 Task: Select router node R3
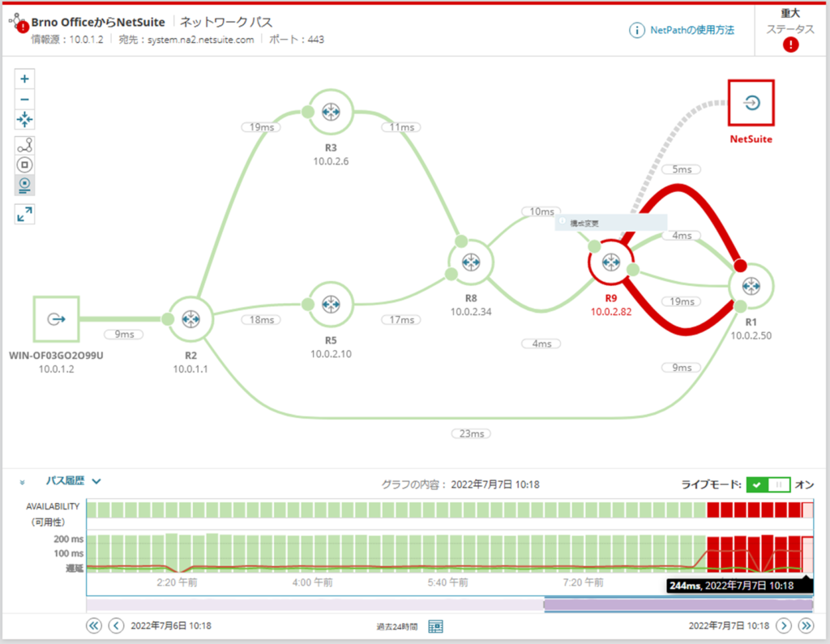[x=331, y=112]
